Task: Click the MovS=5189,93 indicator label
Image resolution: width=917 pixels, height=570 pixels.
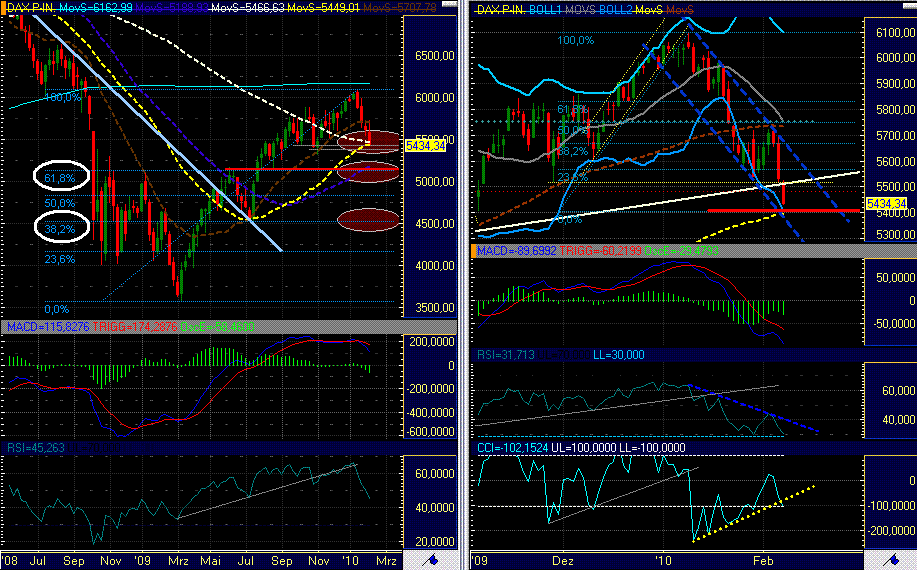Action: 172,8
